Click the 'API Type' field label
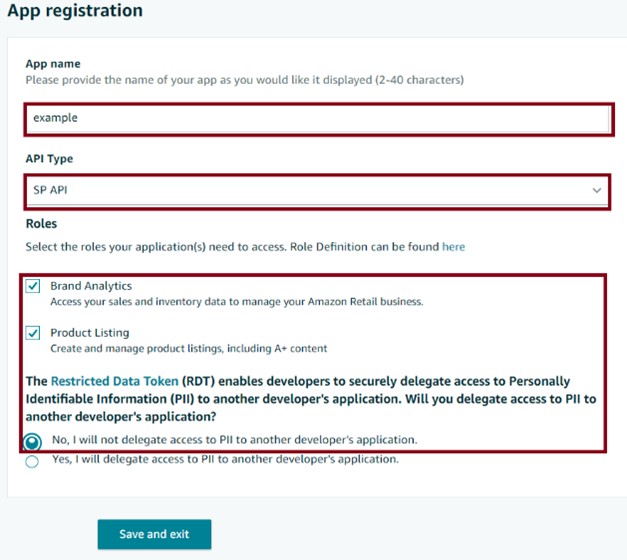627x560 pixels. [49, 159]
